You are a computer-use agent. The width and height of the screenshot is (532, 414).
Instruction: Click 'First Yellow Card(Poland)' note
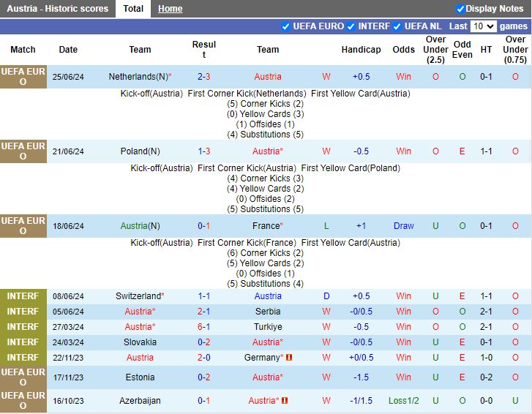pyautogui.click(x=351, y=168)
